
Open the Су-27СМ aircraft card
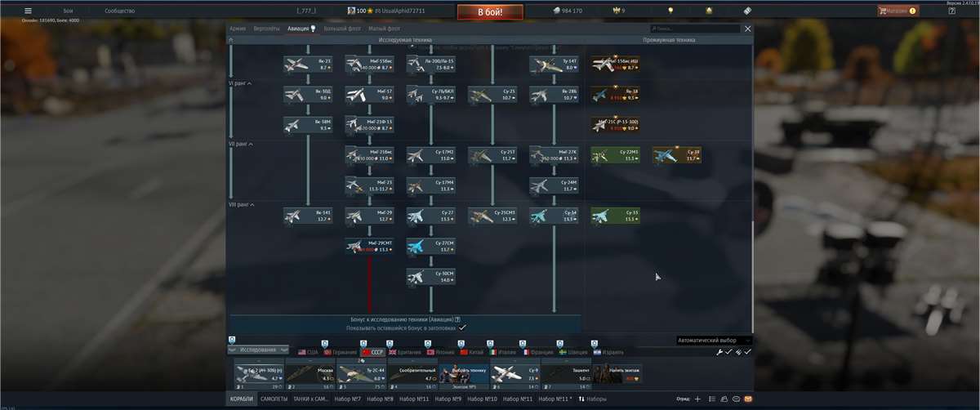coord(431,246)
